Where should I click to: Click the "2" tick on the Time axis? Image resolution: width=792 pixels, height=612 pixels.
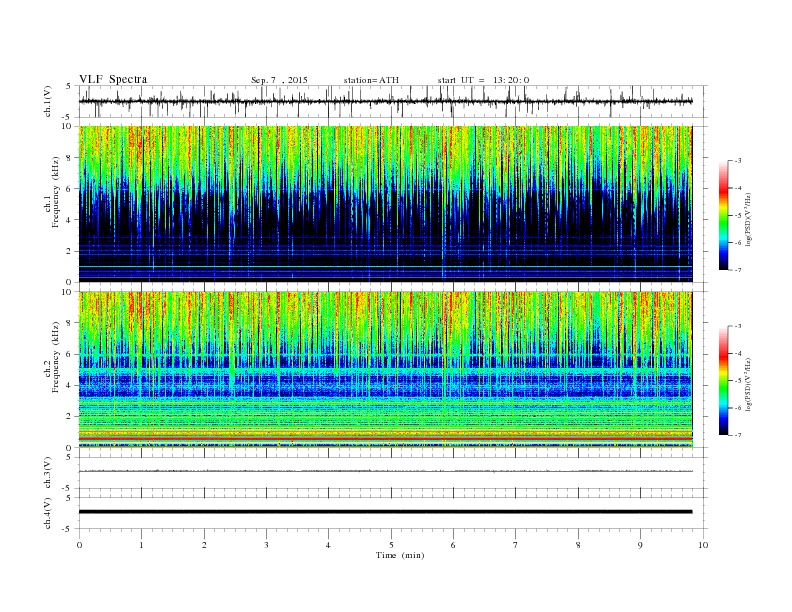tap(204, 545)
